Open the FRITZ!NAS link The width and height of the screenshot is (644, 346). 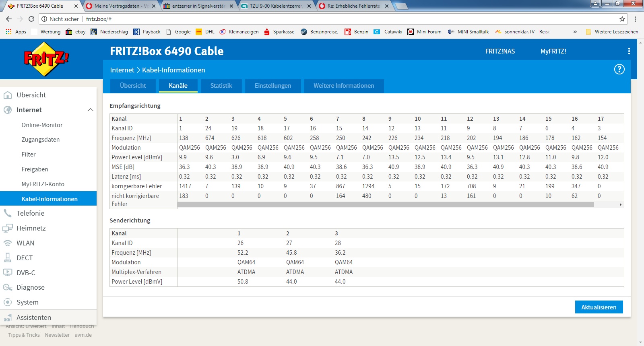click(x=500, y=51)
